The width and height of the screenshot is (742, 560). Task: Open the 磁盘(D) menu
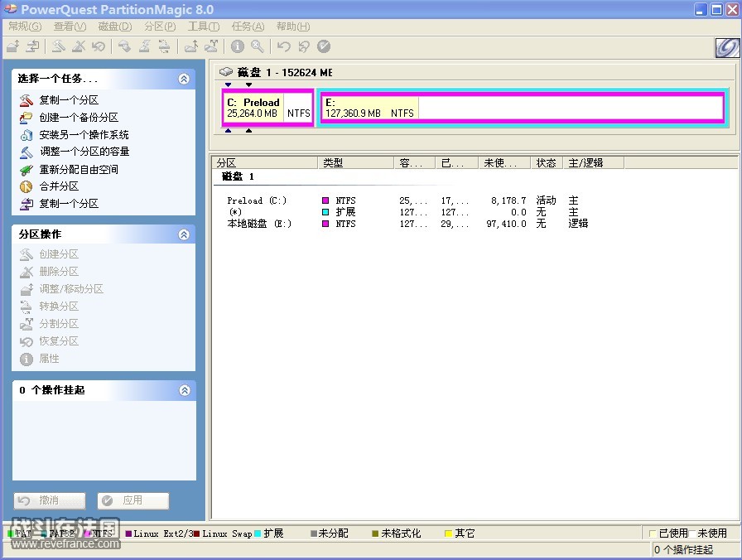tap(115, 27)
